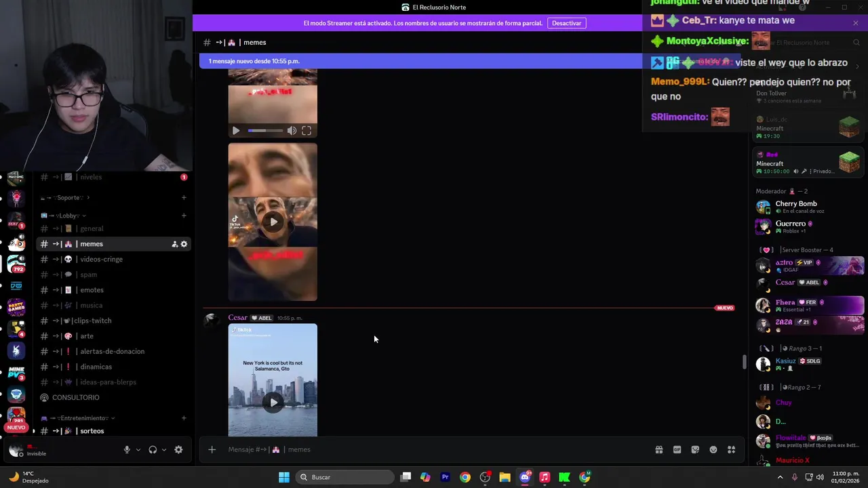
Task: Add channel to Soporte category
Action: click(184, 197)
